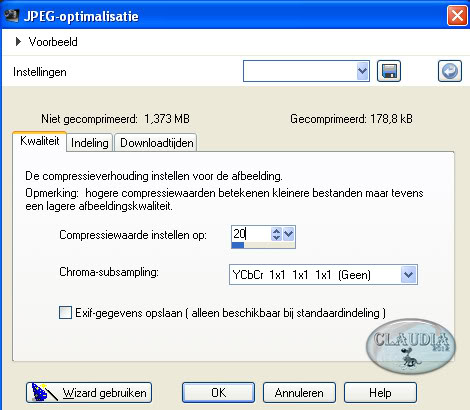Switch to the Kwaliteit tab
470x410 pixels.
[x=39, y=141]
